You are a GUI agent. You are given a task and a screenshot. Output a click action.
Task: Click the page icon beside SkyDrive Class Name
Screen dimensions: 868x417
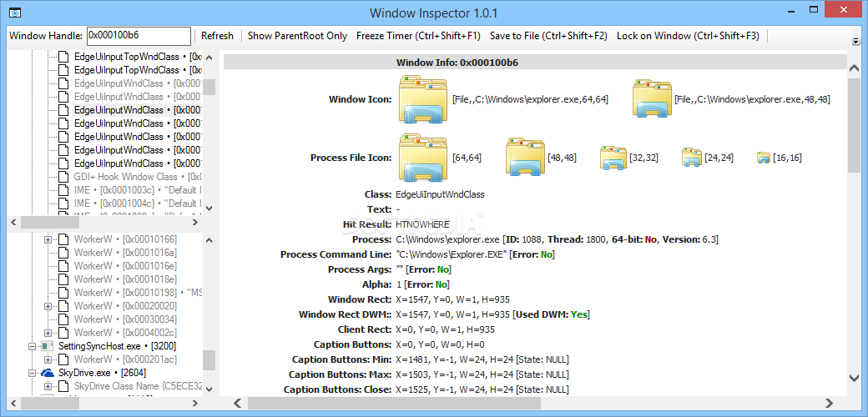pyautogui.click(x=64, y=385)
